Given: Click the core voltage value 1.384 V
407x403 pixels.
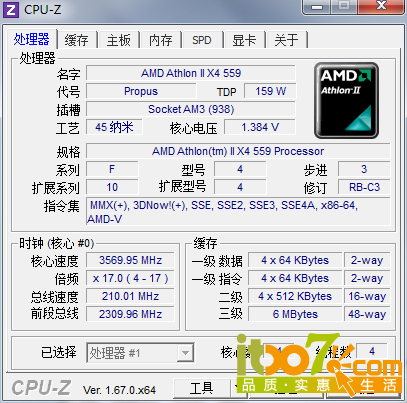Looking at the screenshot, I should pos(260,127).
